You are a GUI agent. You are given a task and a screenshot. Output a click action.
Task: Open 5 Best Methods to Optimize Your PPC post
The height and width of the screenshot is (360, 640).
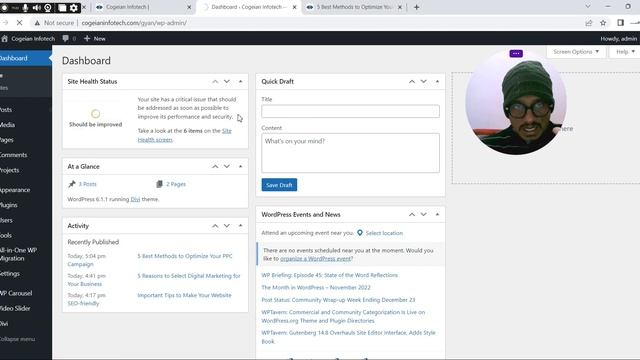tap(184, 256)
